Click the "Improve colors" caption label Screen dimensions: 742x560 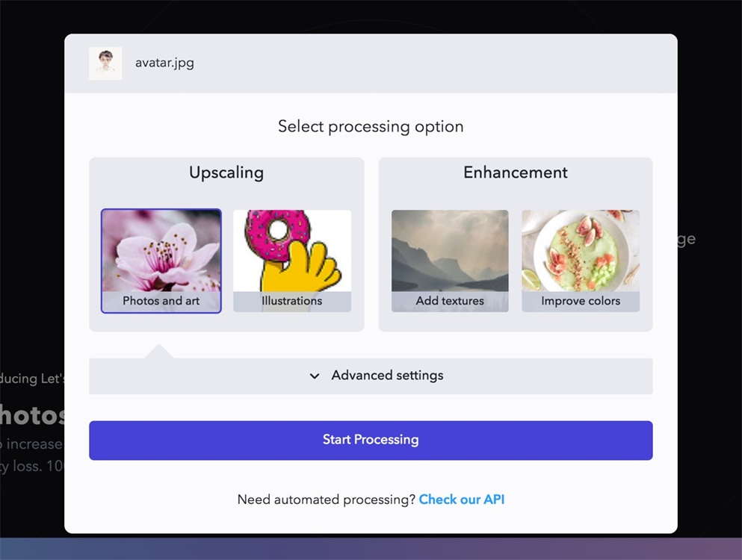pos(581,301)
